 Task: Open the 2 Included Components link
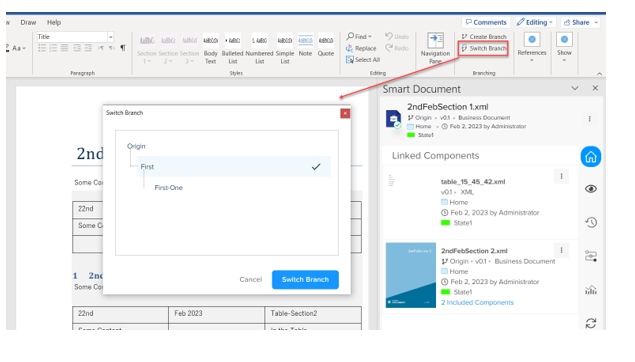[477, 302]
